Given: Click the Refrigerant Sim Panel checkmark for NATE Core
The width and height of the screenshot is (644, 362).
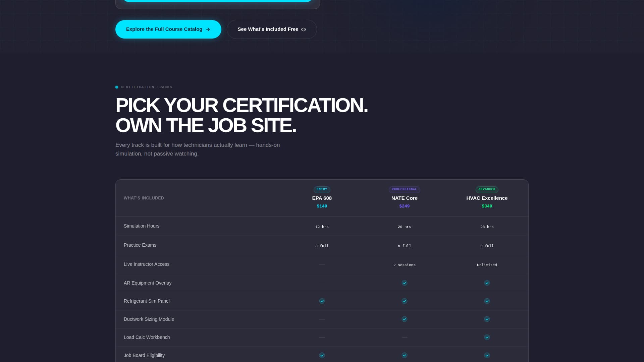Looking at the screenshot, I should pos(404,301).
